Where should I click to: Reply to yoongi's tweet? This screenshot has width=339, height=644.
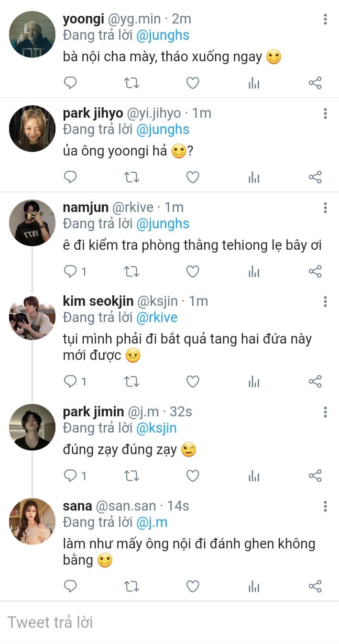(x=70, y=83)
